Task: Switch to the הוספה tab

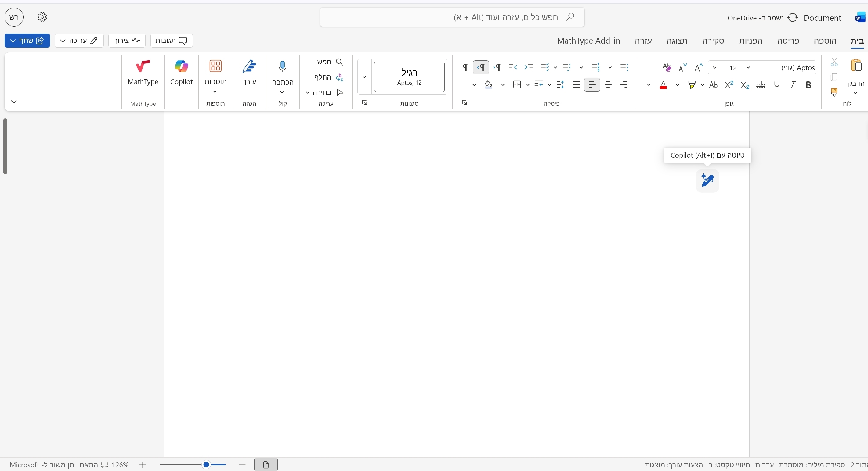Action: coord(825,41)
